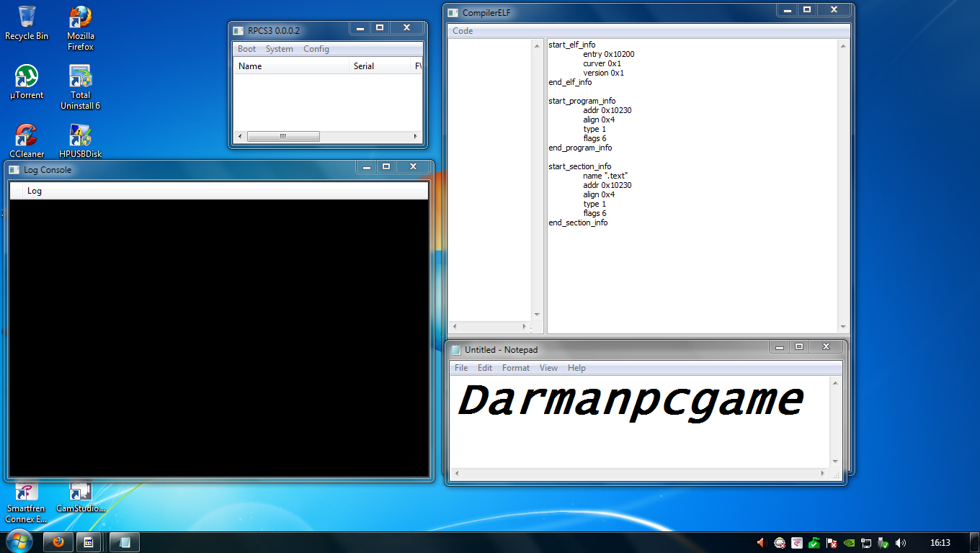980x553 pixels.
Task: Click the Name column header in RPCS3
Action: pyautogui.click(x=250, y=66)
